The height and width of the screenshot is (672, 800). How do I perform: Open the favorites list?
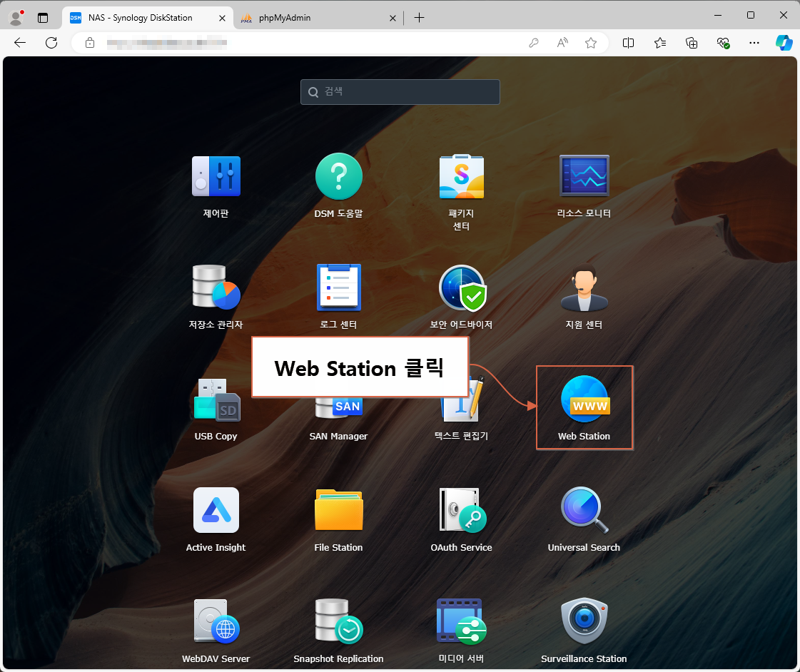pyautogui.click(x=660, y=43)
